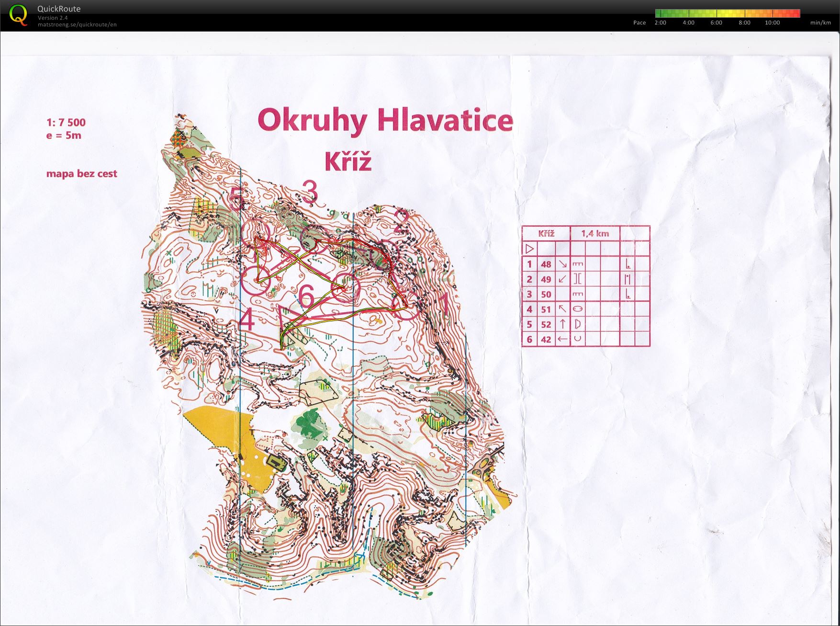Click the passage symbol in row 49
Viewport: 840px width, 626px height.
(x=578, y=279)
